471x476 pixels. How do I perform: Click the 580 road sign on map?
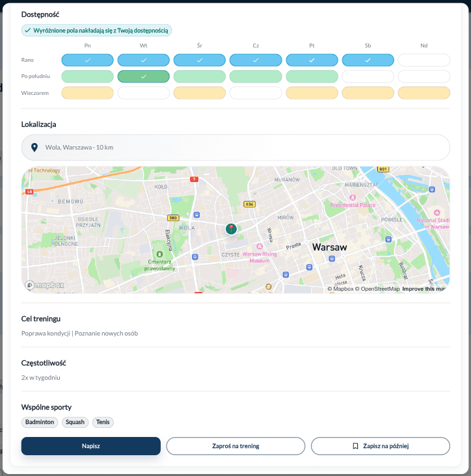[x=172, y=218]
